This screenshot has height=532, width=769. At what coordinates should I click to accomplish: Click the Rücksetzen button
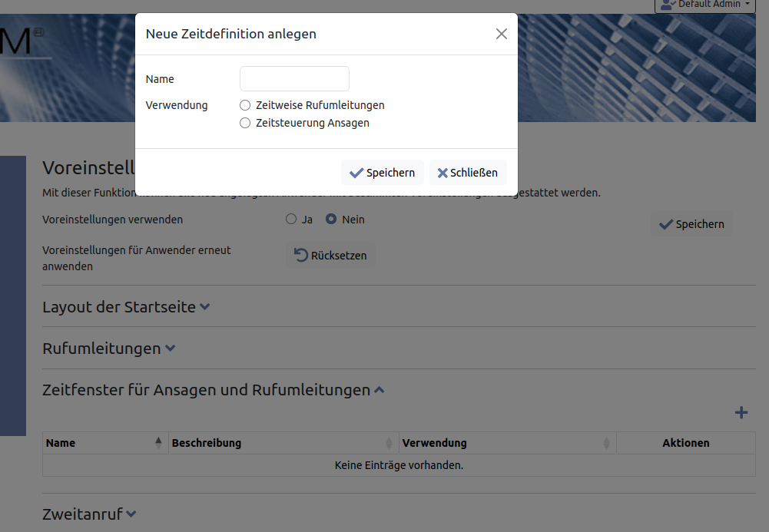pos(331,256)
